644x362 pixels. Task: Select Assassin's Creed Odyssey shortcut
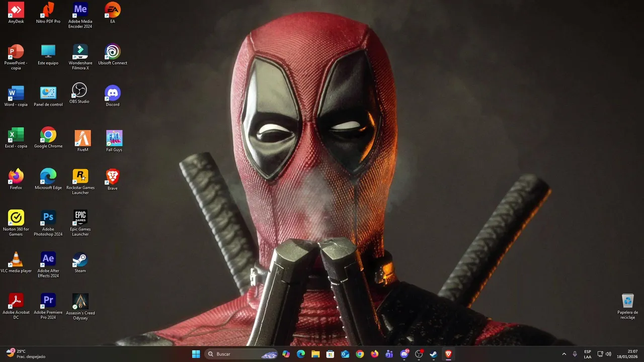[x=80, y=307]
